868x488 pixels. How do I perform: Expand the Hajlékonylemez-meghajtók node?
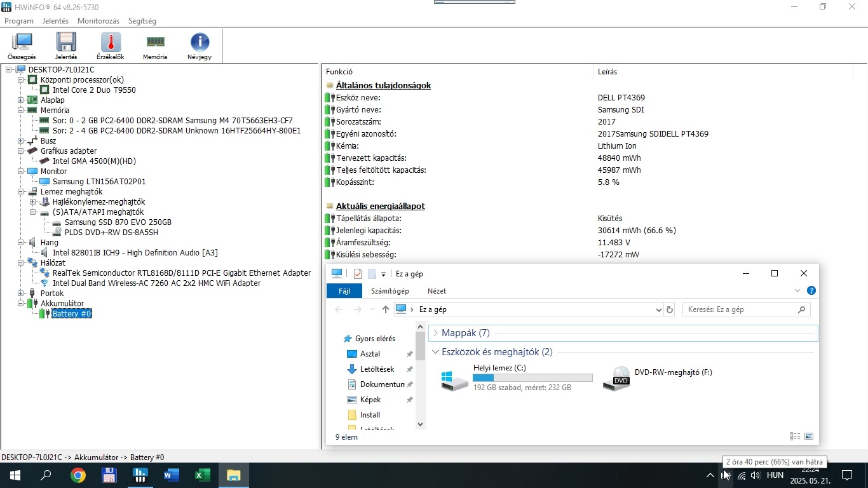(32, 202)
